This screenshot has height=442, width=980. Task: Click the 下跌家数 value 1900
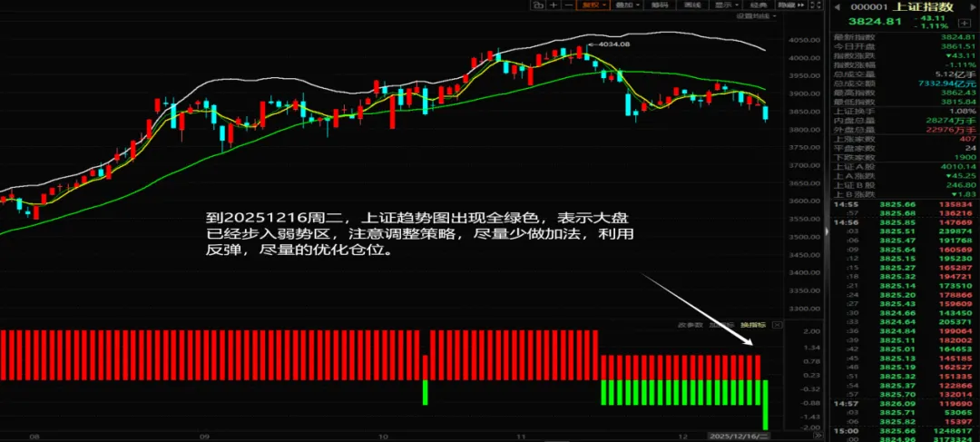click(966, 157)
